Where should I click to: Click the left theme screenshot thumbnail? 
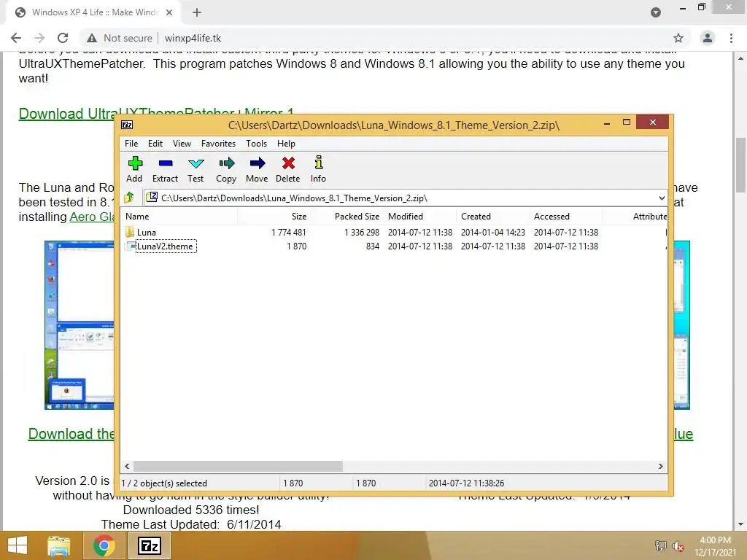79,325
